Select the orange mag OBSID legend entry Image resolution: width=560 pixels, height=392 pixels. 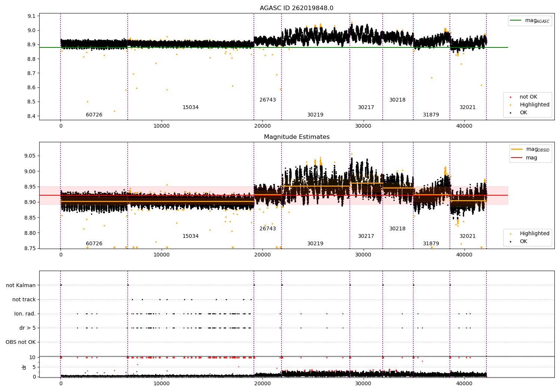tap(531, 149)
